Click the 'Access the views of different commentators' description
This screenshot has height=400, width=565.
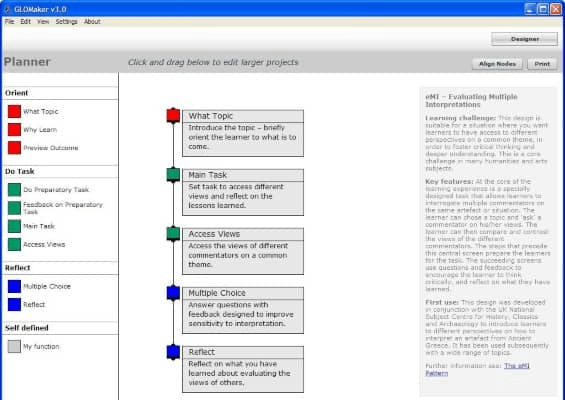click(243, 257)
